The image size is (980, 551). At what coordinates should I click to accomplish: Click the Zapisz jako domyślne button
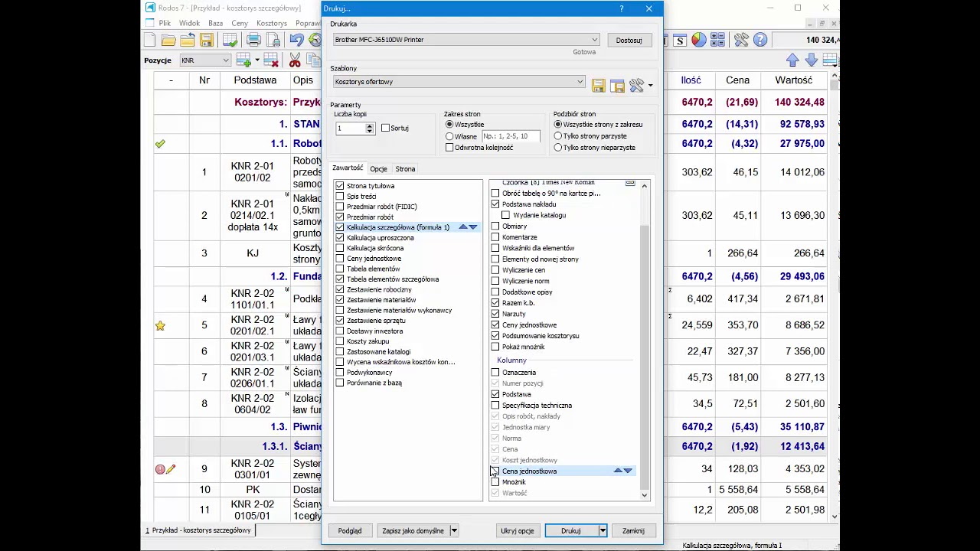pos(413,530)
